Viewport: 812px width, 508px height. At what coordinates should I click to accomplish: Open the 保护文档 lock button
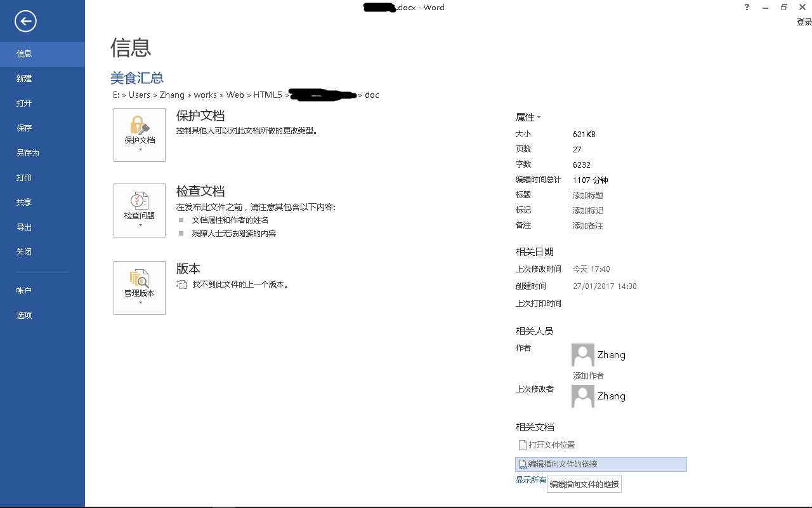coord(140,135)
